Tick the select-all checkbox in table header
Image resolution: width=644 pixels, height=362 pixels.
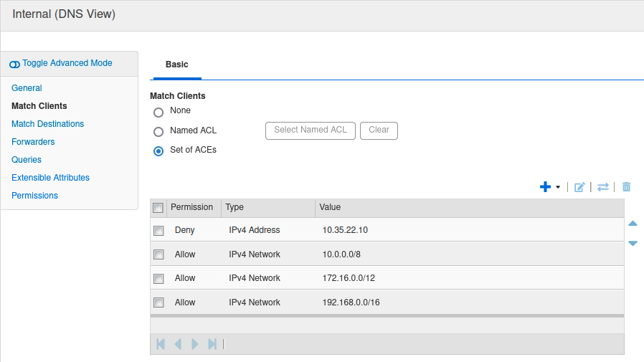pos(158,208)
